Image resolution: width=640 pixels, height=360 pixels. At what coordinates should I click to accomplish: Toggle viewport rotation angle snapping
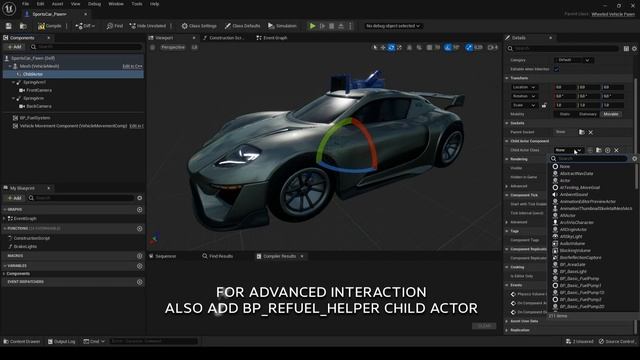pyautogui.click(x=448, y=48)
